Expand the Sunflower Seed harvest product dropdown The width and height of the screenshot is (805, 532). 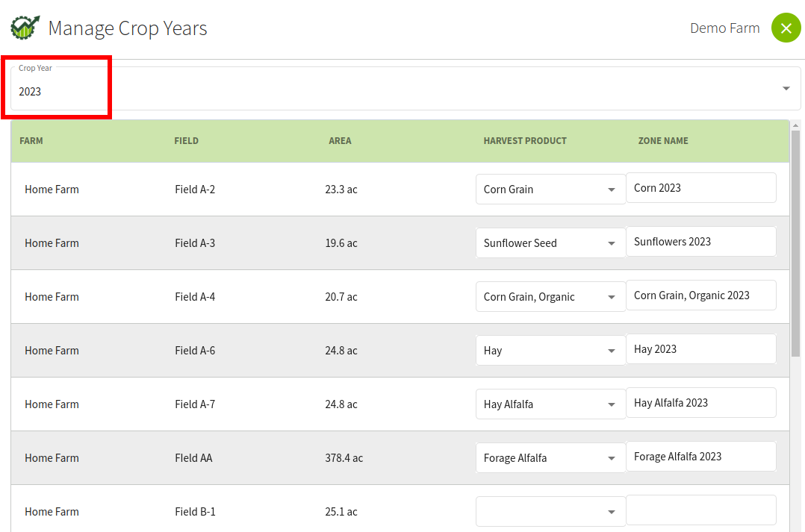[550, 243]
